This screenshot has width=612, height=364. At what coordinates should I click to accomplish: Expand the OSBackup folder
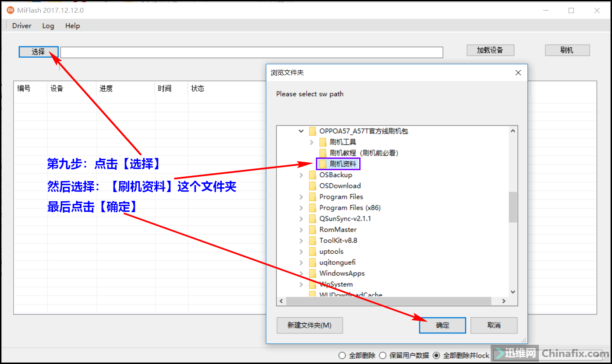(x=301, y=175)
